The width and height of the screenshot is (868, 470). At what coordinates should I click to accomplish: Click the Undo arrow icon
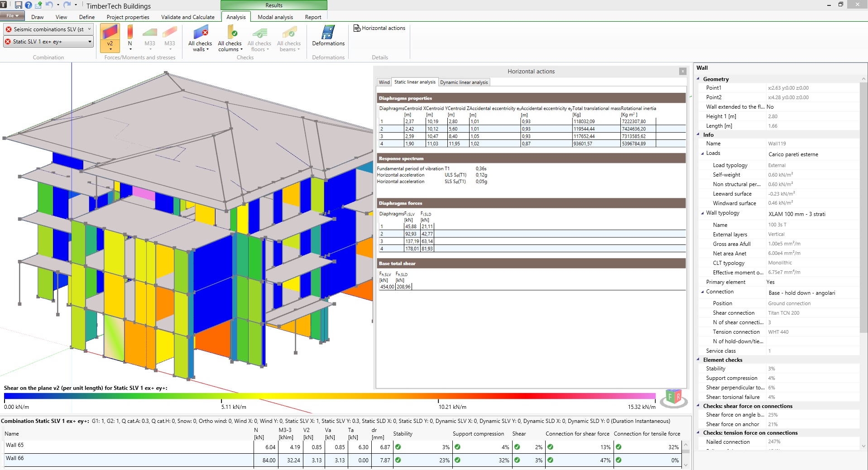coord(49,5)
